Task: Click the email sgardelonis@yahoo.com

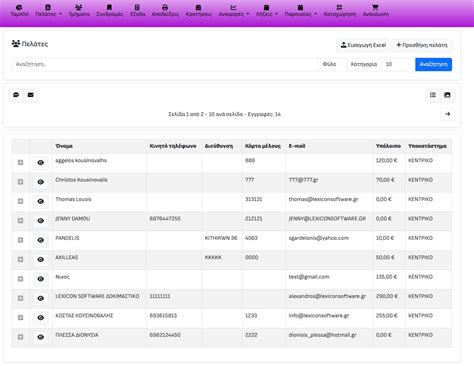Action: click(319, 238)
